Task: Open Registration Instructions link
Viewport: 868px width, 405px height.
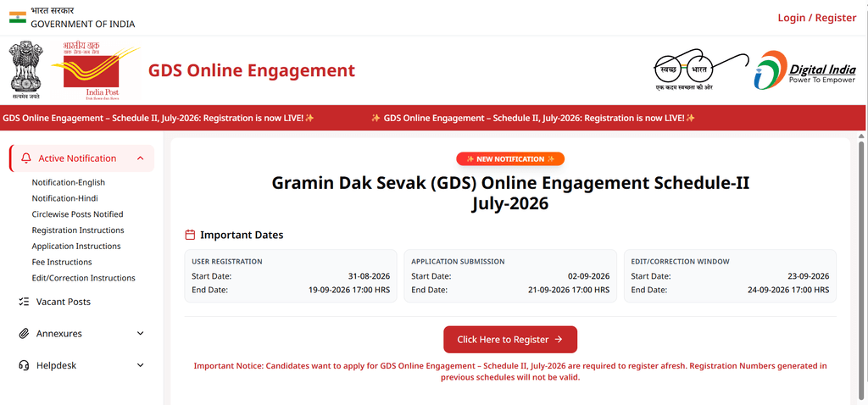Action: click(x=78, y=230)
